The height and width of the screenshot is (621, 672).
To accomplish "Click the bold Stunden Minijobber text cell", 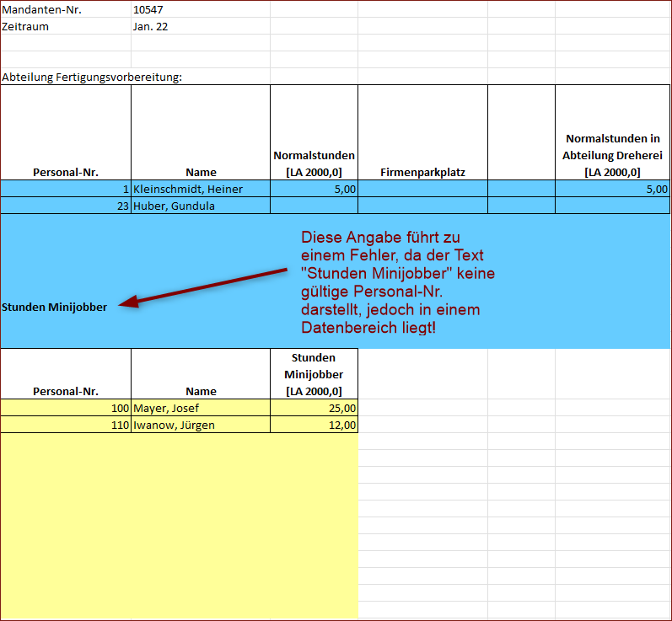I will point(56,307).
